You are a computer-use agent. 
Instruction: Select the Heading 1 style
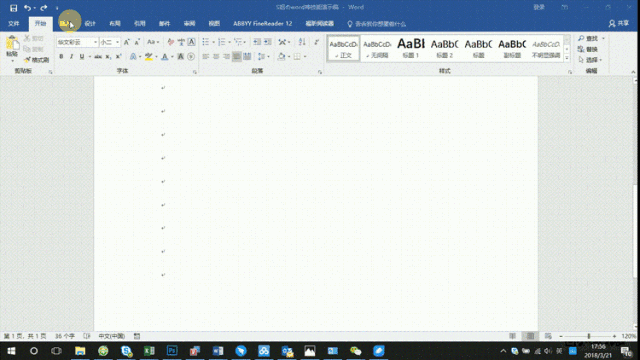tap(411, 48)
